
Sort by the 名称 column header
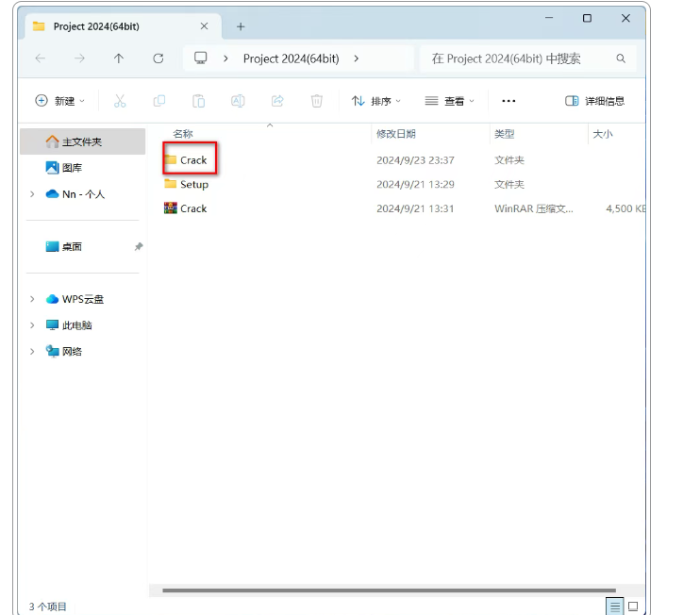click(x=183, y=134)
